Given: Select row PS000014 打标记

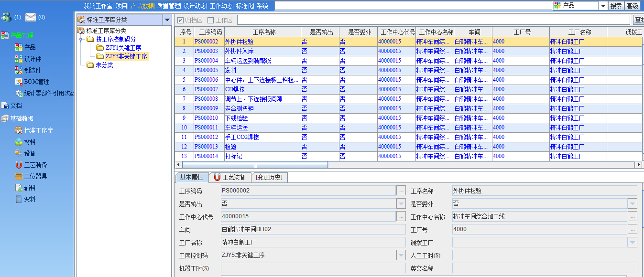Looking at the screenshot, I should point(409,156).
